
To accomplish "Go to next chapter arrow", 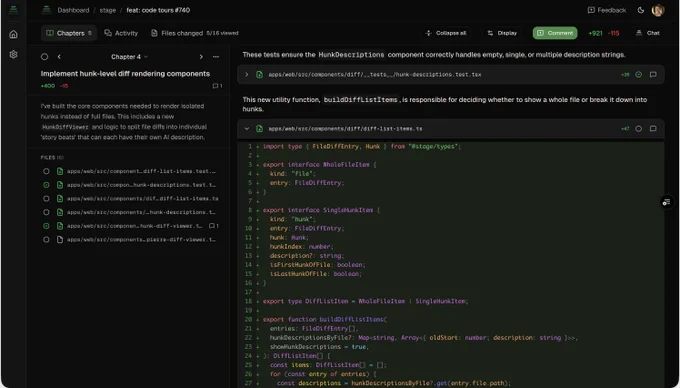I will pyautogui.click(x=201, y=57).
